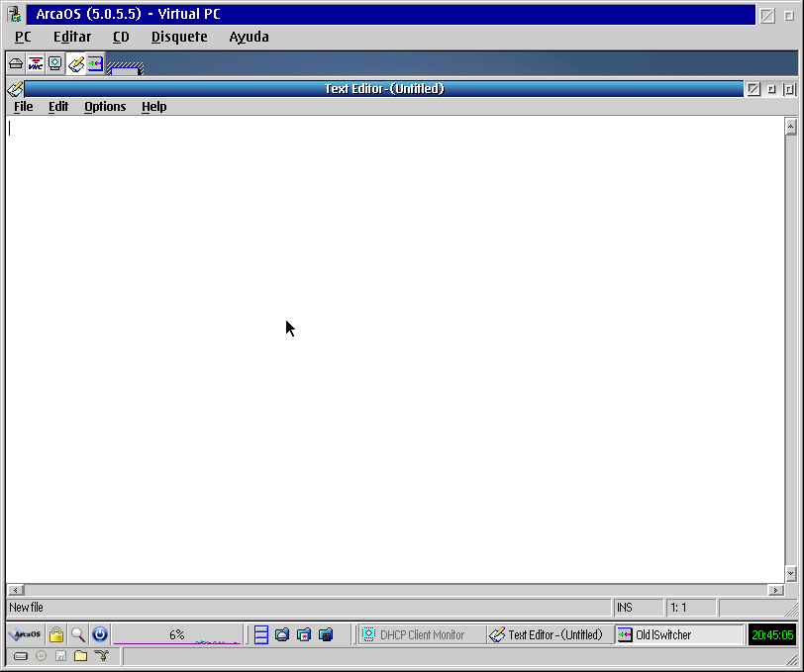804x672 pixels.
Task: Open the Disquete menu in Virtual PC
Action: pyautogui.click(x=179, y=37)
